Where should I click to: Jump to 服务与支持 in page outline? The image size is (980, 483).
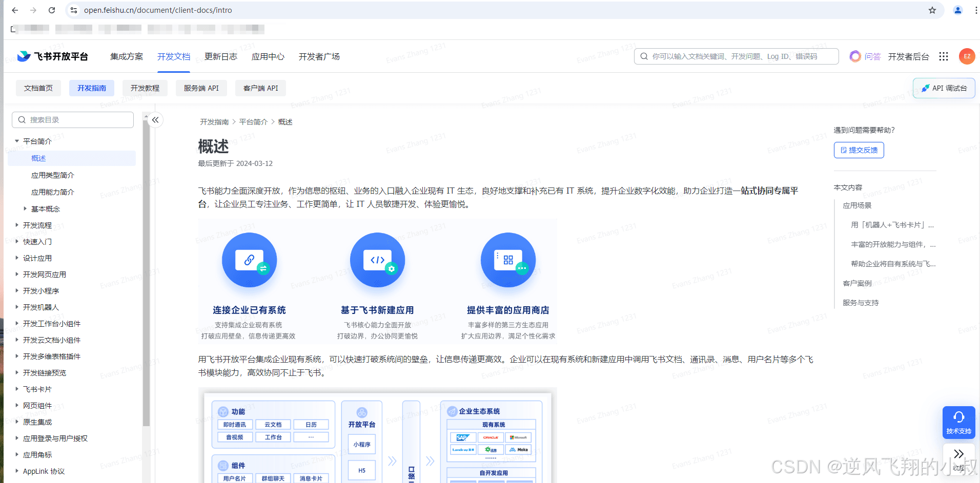tap(861, 303)
